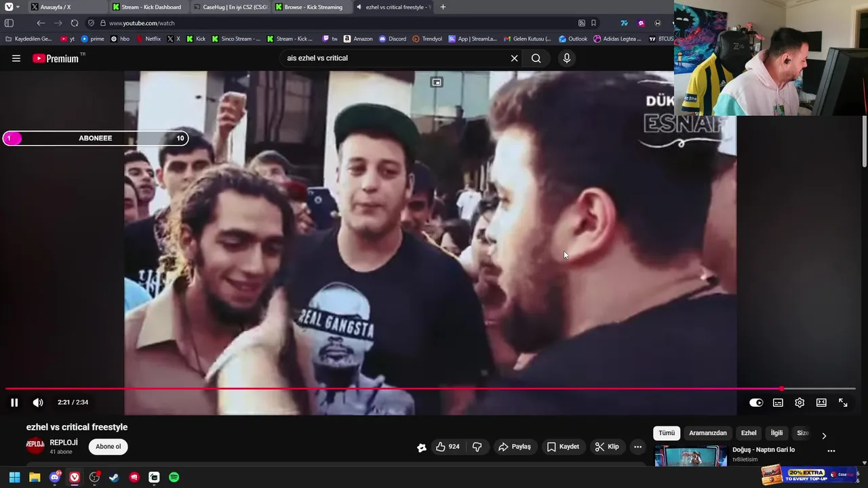
Task: Select the Aramanızdan filter chip
Action: click(x=708, y=433)
